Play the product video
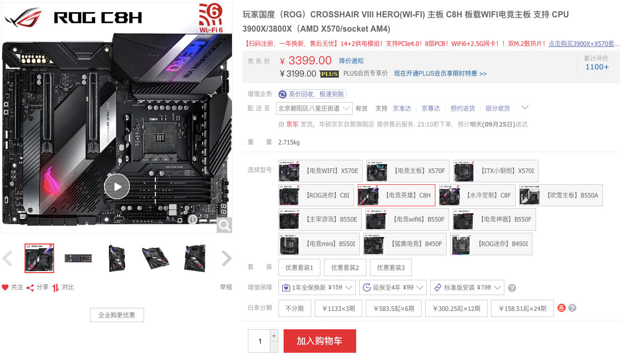627x364 pixels. 117,186
